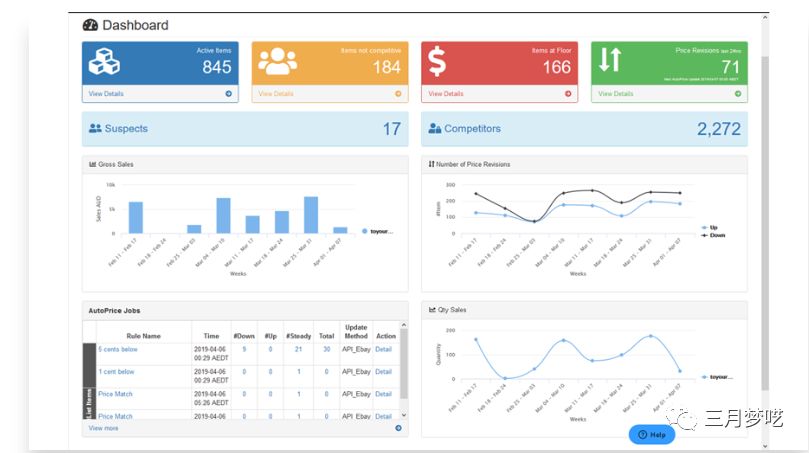Viewport: 809px width, 453px height.
Task: Click the blue Help button
Action: [x=651, y=435]
